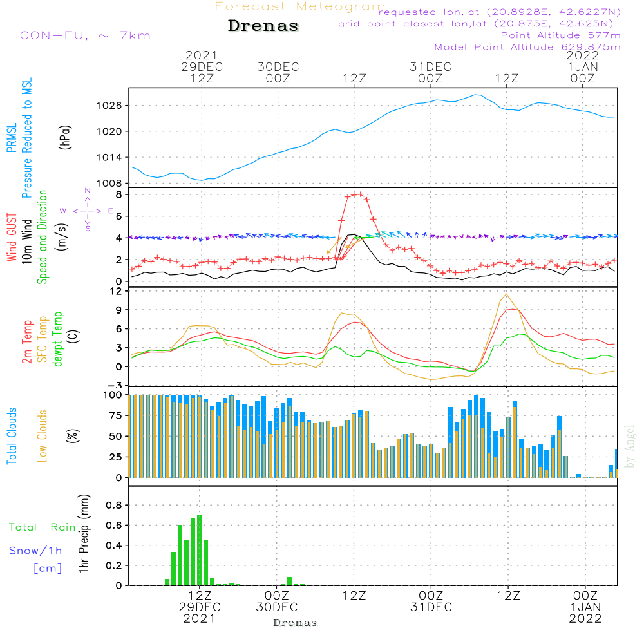This screenshot has width=644, height=644.
Task: Click the SFC temperature peak near 12 C
Action: point(506,294)
